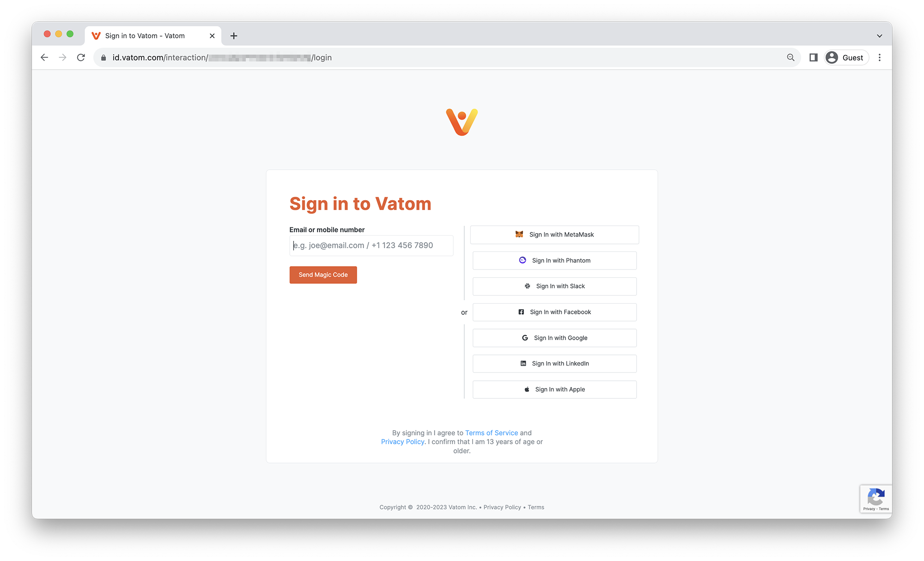Sign in with MetaMask
924x561 pixels.
pos(554,235)
